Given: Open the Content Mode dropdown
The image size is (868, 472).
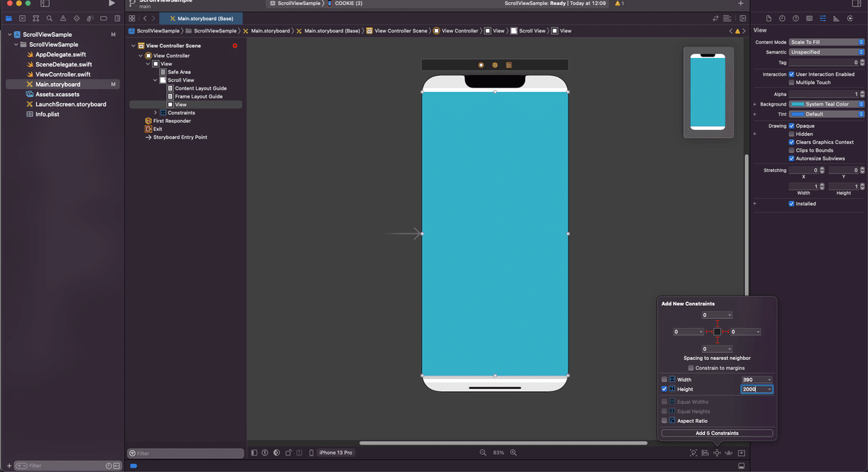Looking at the screenshot, I should click(827, 43).
